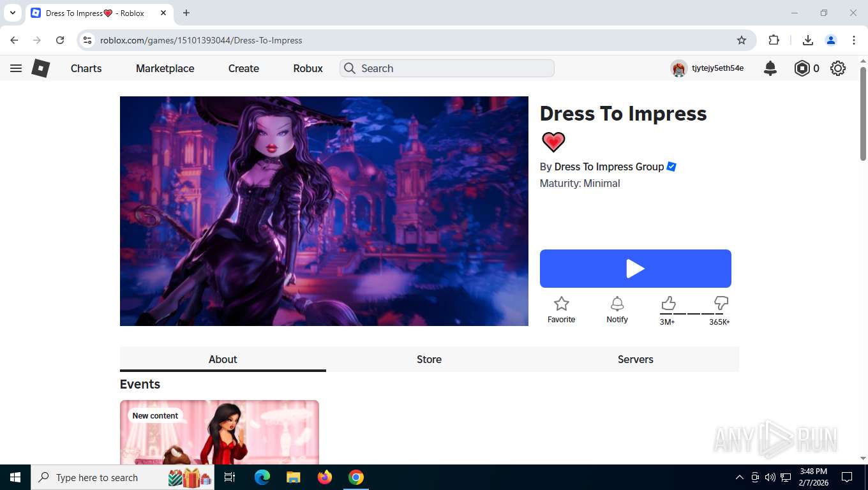Open the notifications bell in Roblox header
This screenshot has width=868, height=490.
(770, 68)
